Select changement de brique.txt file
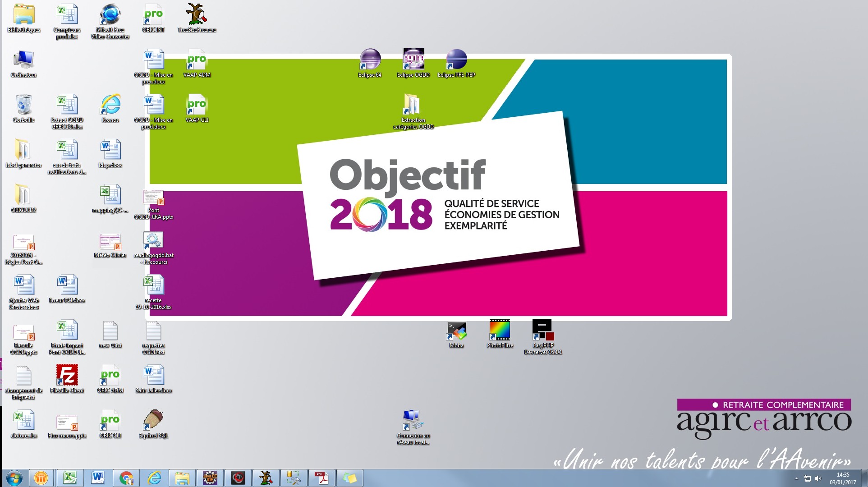The height and width of the screenshot is (487, 868). pos(24,382)
